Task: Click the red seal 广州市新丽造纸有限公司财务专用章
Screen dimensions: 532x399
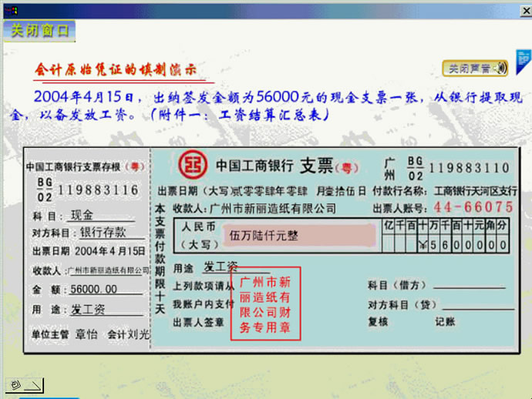Action: tap(266, 303)
